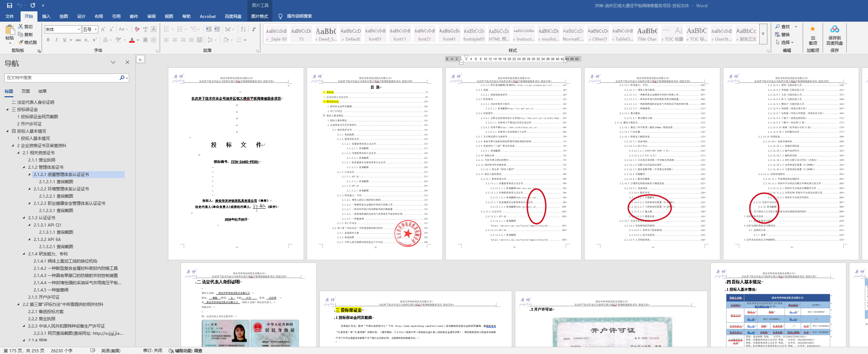Copy selection with the 复制 button
This screenshot has width=868, height=354.
26,34
